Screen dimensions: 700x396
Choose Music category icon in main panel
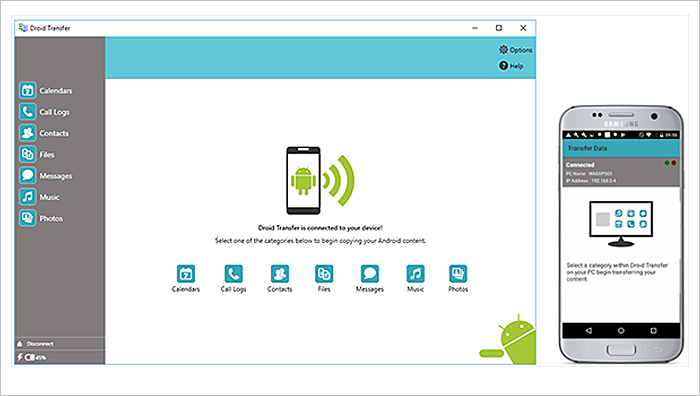[416, 274]
